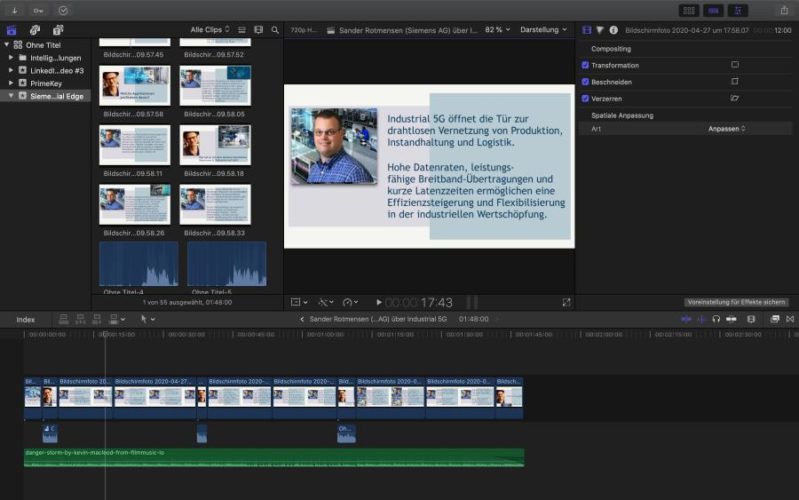
Task: Select thumbnail Bildschir...09.58.18
Action: tap(215, 145)
